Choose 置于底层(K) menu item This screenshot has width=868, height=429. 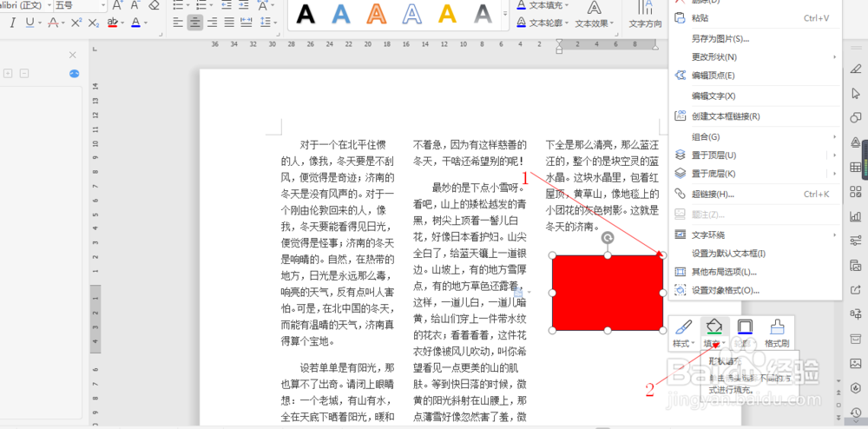tap(754, 174)
